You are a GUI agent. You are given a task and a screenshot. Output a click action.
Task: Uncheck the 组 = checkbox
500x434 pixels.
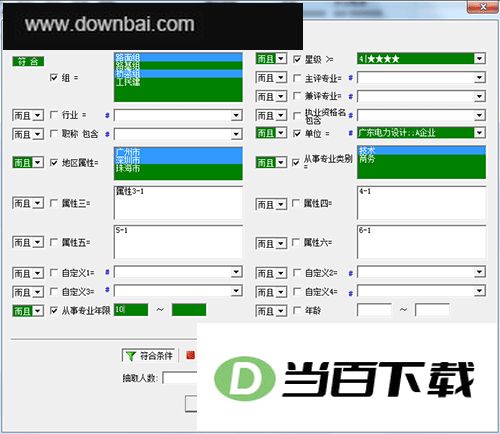[54, 78]
